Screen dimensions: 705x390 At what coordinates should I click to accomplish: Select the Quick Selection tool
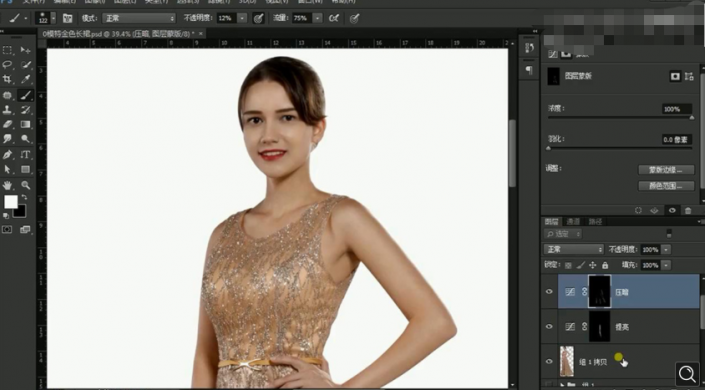(x=26, y=65)
